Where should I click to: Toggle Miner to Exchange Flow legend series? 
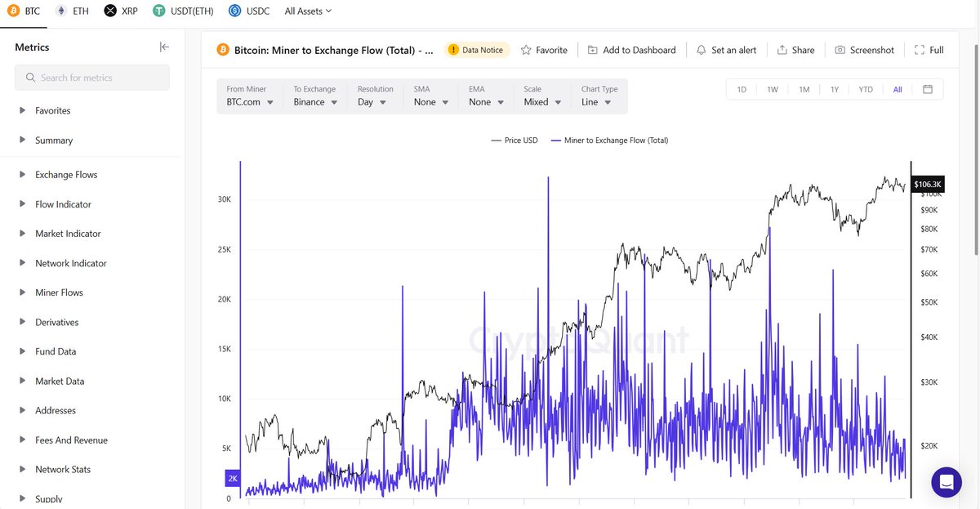pos(610,141)
